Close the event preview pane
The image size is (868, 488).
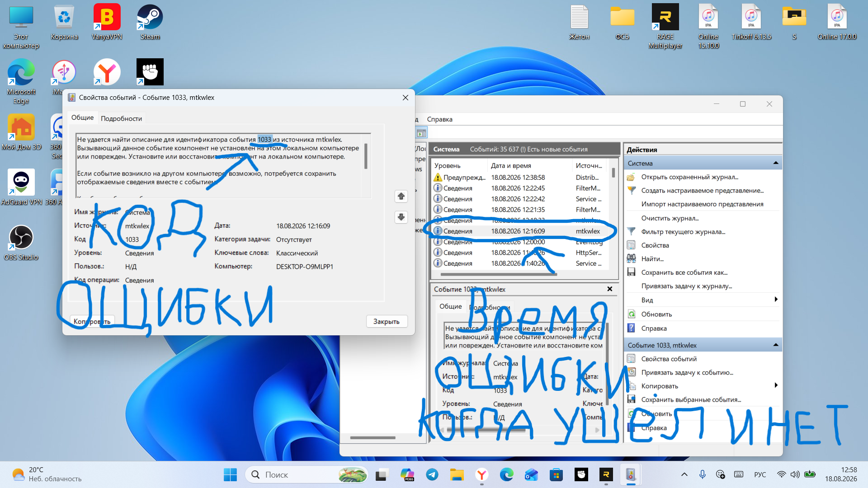(609, 289)
